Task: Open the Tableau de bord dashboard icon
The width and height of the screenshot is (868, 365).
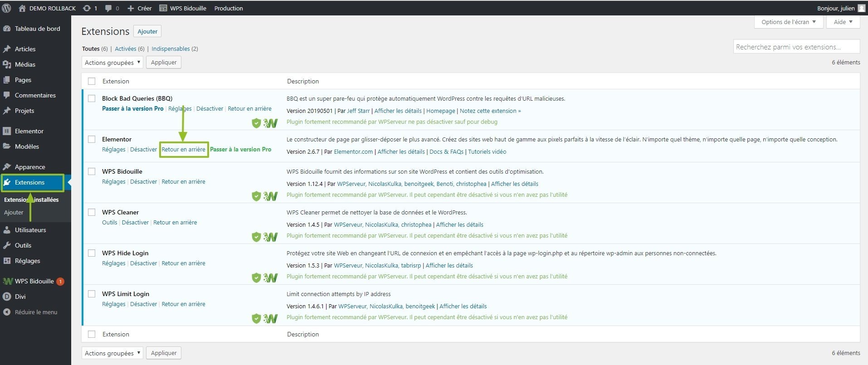Action: [7, 29]
